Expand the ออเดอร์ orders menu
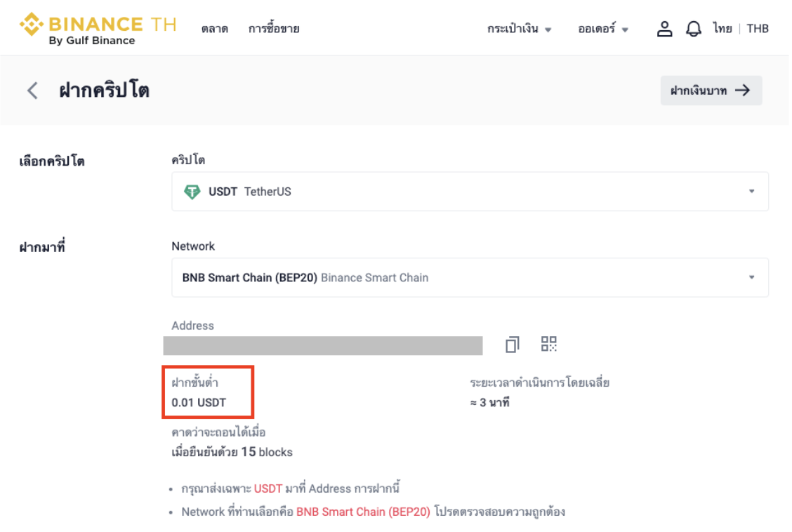Viewport: 792px width, 532px height. 602,29
